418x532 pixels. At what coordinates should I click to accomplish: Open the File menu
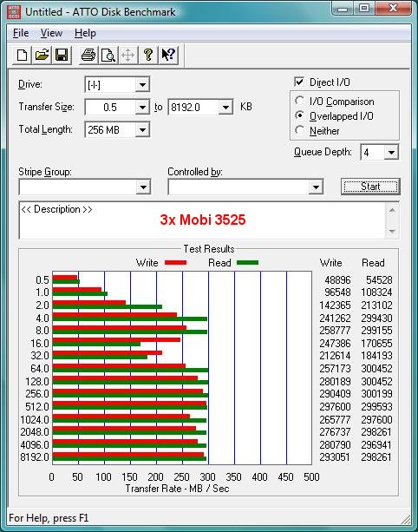21,33
